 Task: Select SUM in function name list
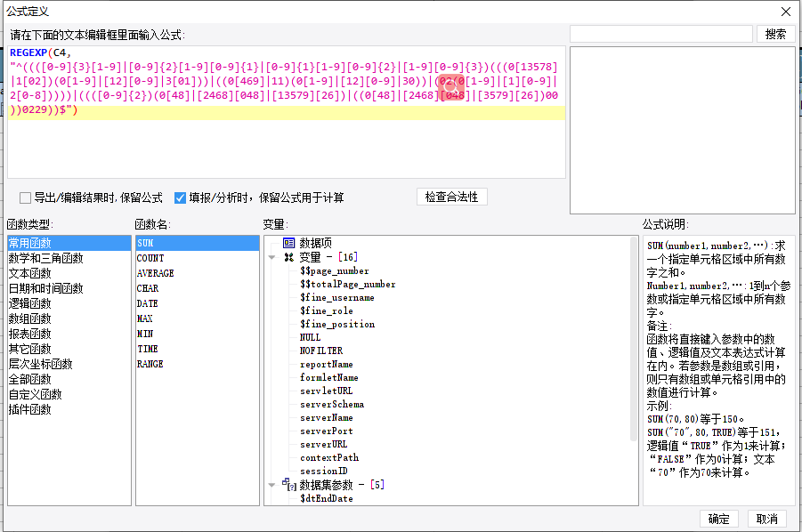click(198, 243)
